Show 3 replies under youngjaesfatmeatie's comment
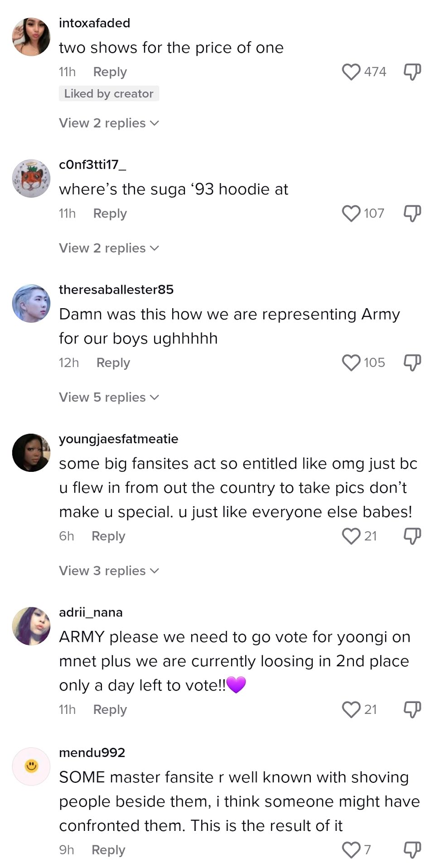The width and height of the screenshot is (435, 868). click(x=109, y=571)
